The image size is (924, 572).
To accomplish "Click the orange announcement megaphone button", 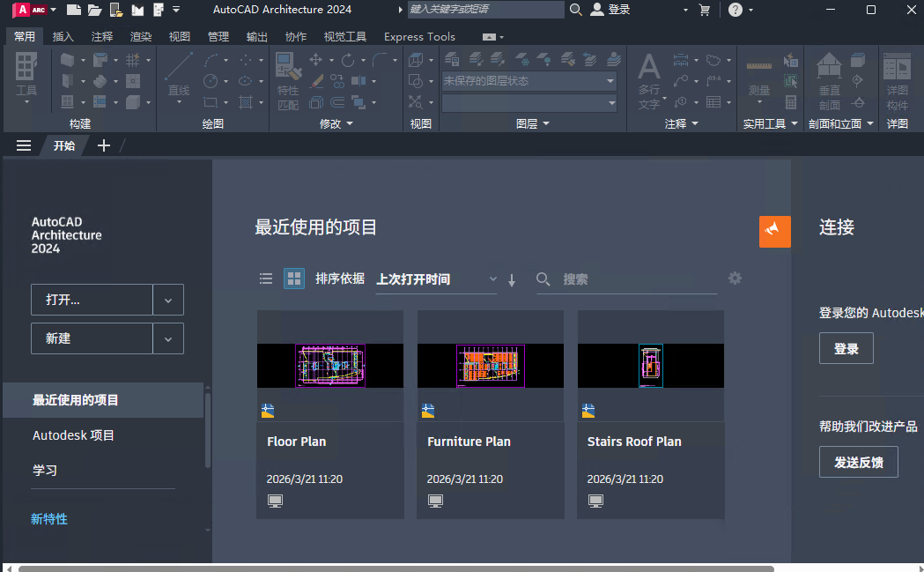I will click(x=775, y=232).
